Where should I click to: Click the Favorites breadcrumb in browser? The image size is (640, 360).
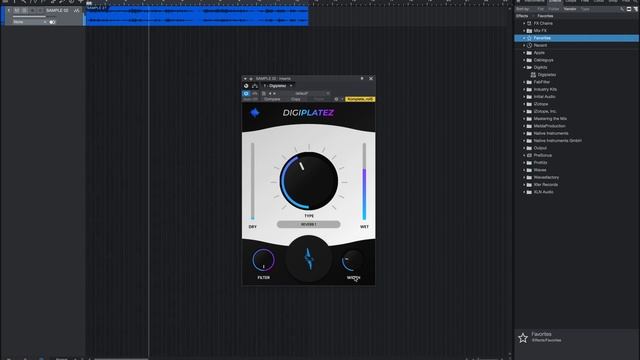[x=545, y=16]
